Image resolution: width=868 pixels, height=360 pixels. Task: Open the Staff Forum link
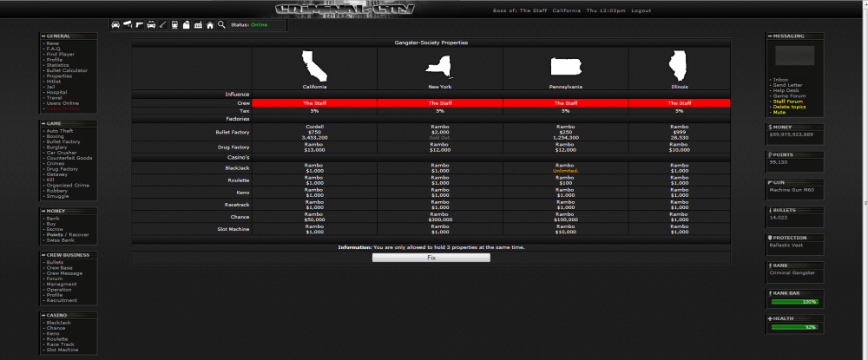coord(789,101)
